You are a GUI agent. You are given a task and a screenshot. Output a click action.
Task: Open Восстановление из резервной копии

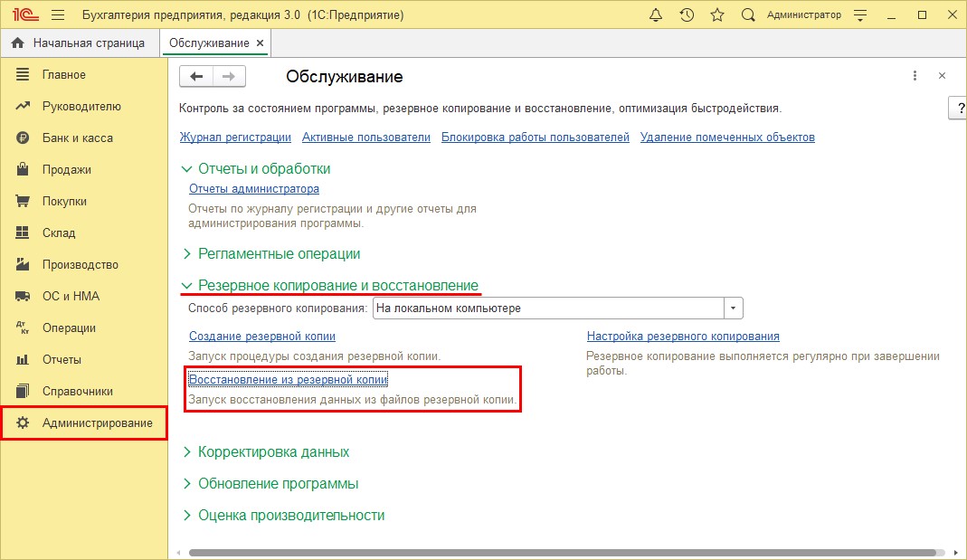pos(289,380)
